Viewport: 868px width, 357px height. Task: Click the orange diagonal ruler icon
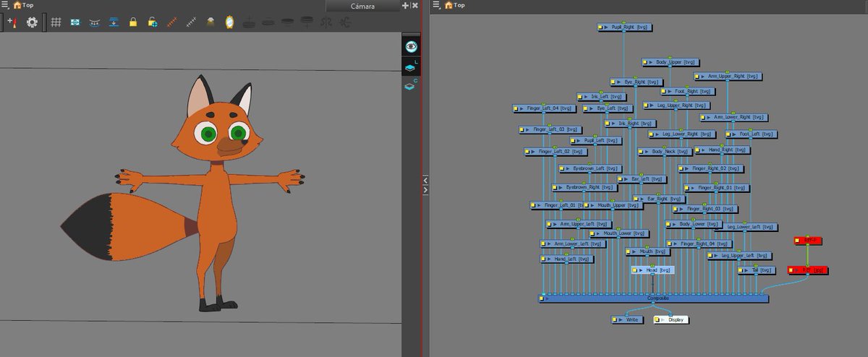pyautogui.click(x=172, y=22)
